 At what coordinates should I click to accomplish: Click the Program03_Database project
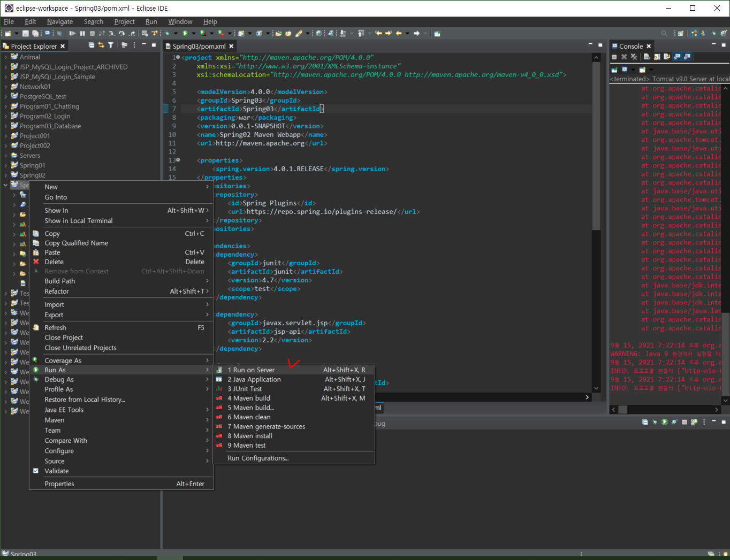pos(50,126)
